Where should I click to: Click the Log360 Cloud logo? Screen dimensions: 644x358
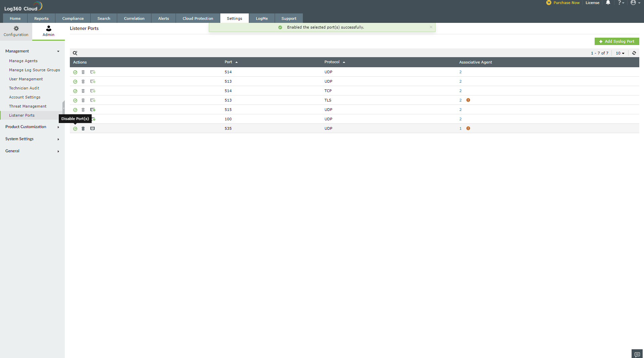click(x=23, y=6)
